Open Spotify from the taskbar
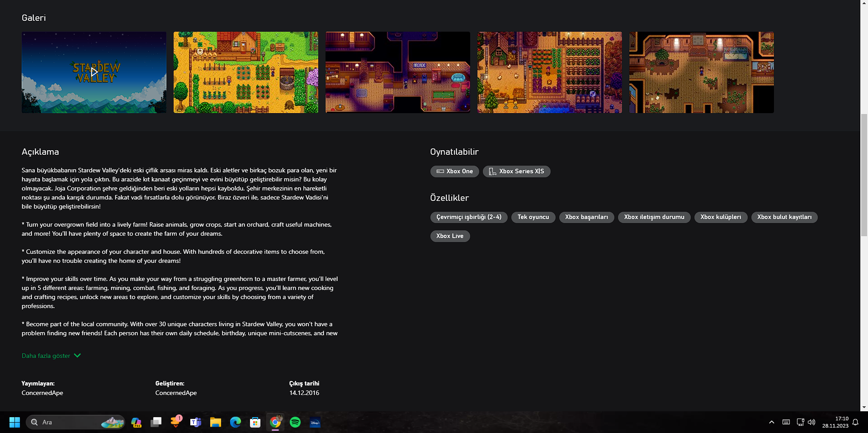This screenshot has width=868, height=433. 295,422
